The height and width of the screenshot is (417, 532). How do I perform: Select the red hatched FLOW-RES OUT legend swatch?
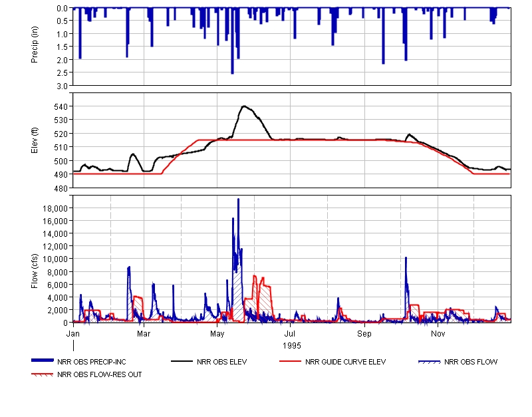tap(43, 375)
